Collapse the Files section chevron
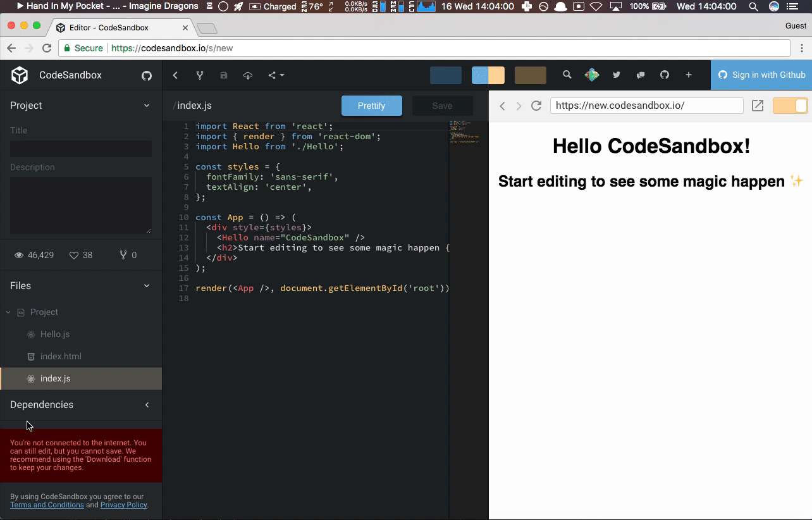 tap(147, 286)
